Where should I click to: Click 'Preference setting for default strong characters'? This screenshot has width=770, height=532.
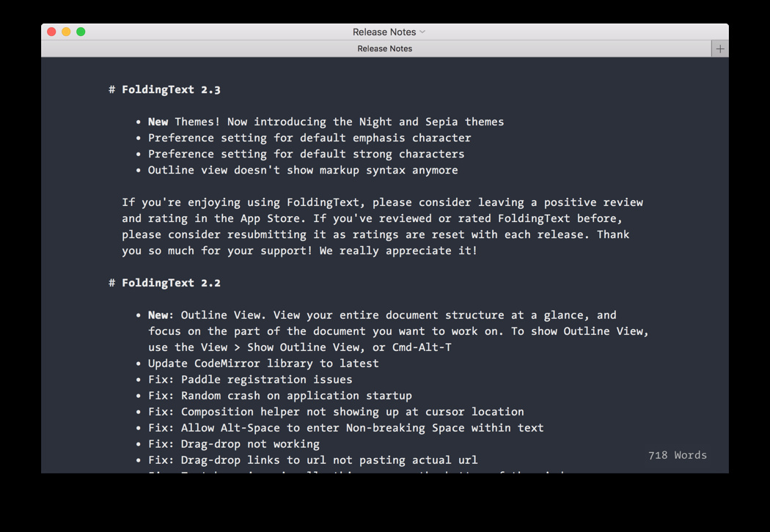click(x=306, y=154)
